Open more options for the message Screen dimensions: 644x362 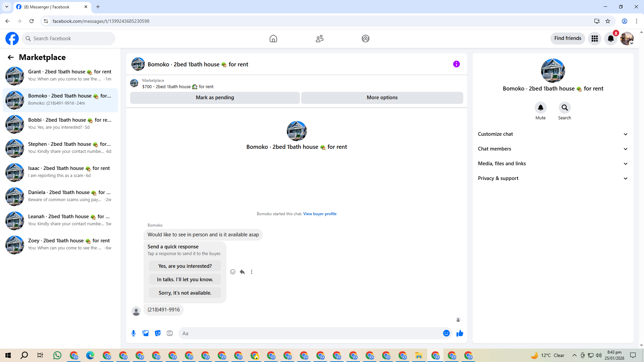[x=252, y=272]
